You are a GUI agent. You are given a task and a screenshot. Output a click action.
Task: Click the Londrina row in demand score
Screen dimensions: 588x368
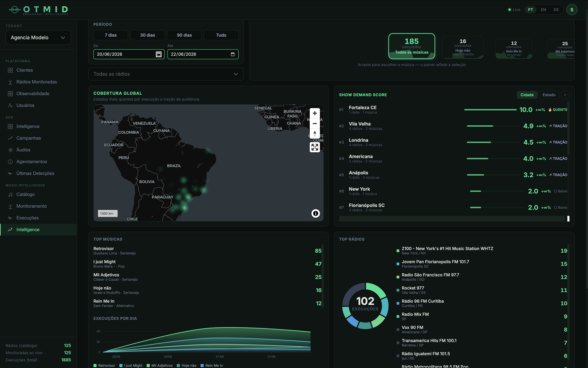coord(453,142)
